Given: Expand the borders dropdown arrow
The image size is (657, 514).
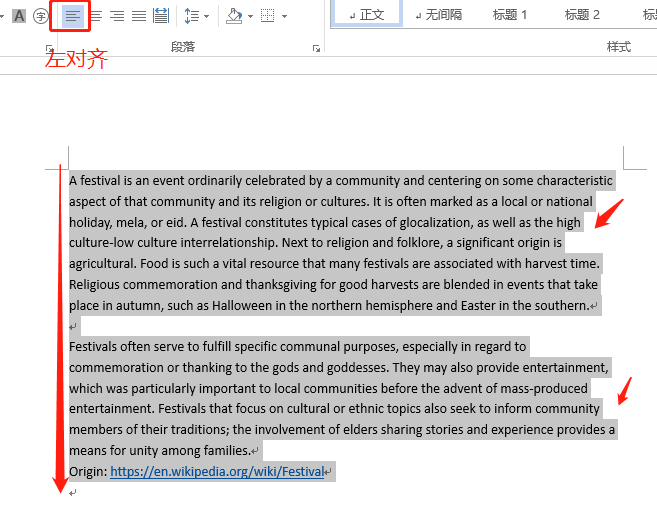Looking at the screenshot, I should tap(285, 17).
